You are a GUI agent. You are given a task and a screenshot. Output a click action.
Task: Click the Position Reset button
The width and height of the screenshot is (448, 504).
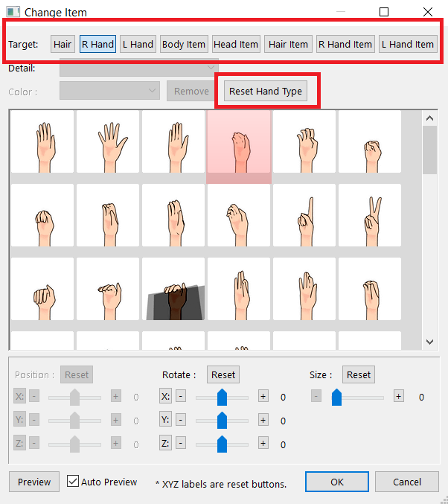pos(77,374)
